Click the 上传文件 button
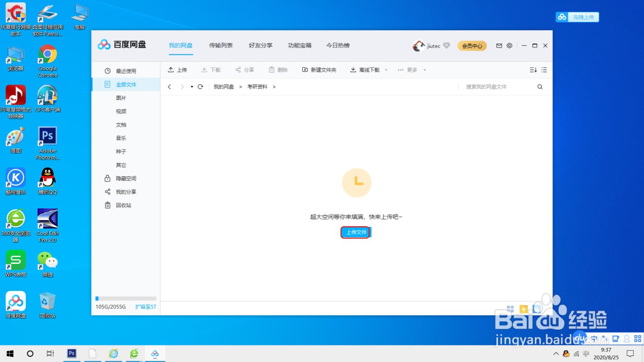The width and height of the screenshot is (644, 362). tap(355, 232)
